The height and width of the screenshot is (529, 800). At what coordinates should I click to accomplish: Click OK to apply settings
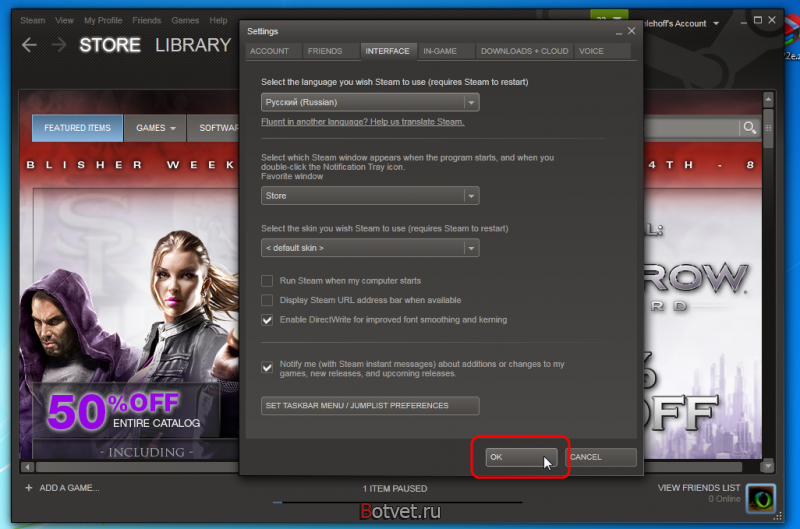pyautogui.click(x=521, y=457)
